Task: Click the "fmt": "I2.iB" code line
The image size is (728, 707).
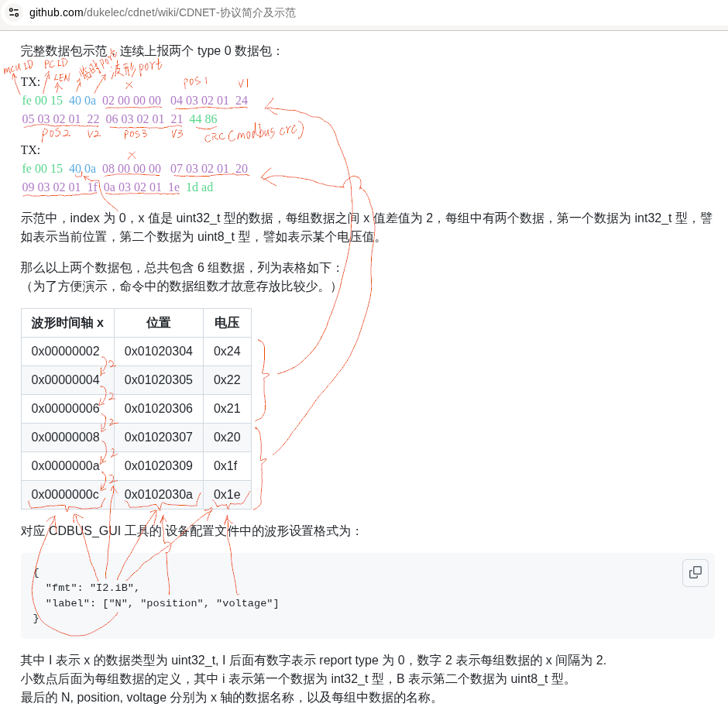Action: pyautogui.click(x=92, y=588)
